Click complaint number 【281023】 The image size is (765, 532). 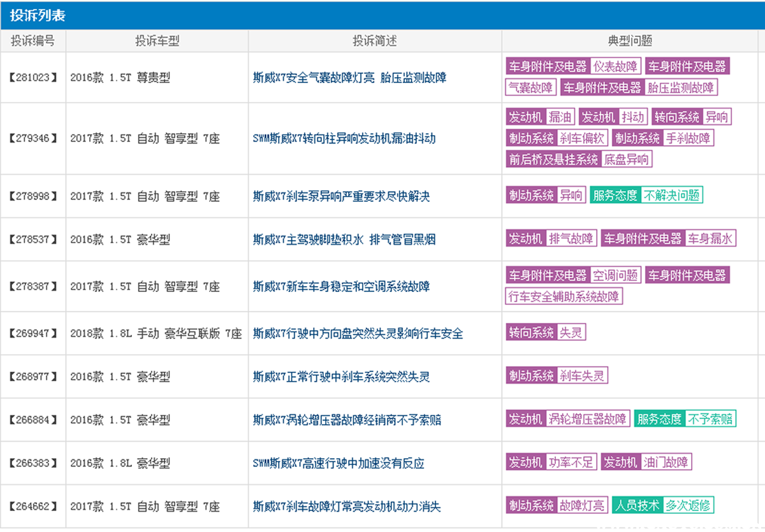pos(33,78)
